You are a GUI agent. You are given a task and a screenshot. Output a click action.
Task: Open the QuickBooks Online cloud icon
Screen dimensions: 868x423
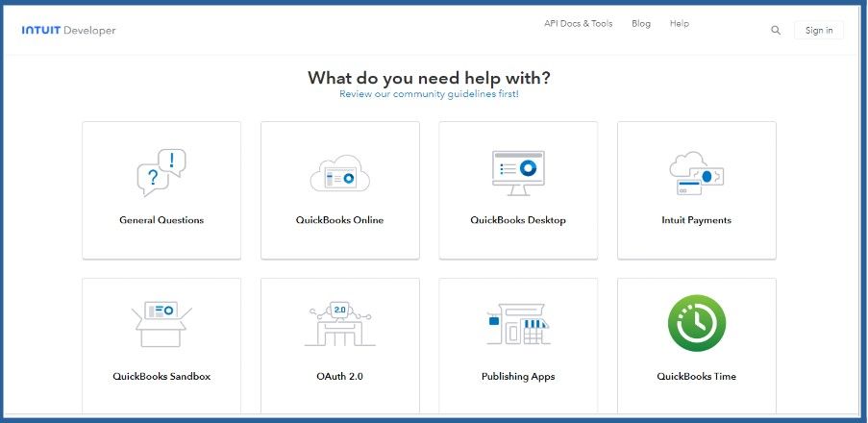click(x=340, y=174)
